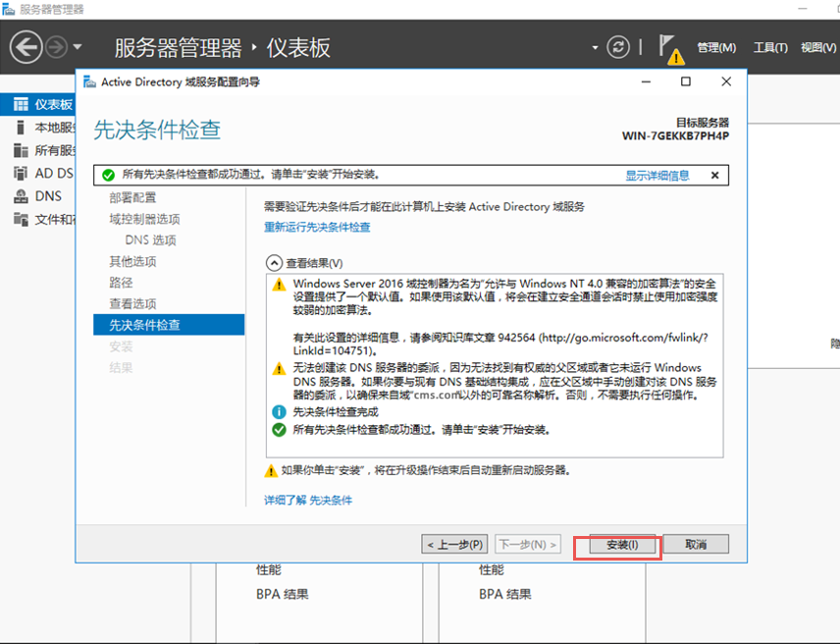Go to the DNS 选项 wizard step
This screenshot has height=644, width=840.
click(150, 240)
